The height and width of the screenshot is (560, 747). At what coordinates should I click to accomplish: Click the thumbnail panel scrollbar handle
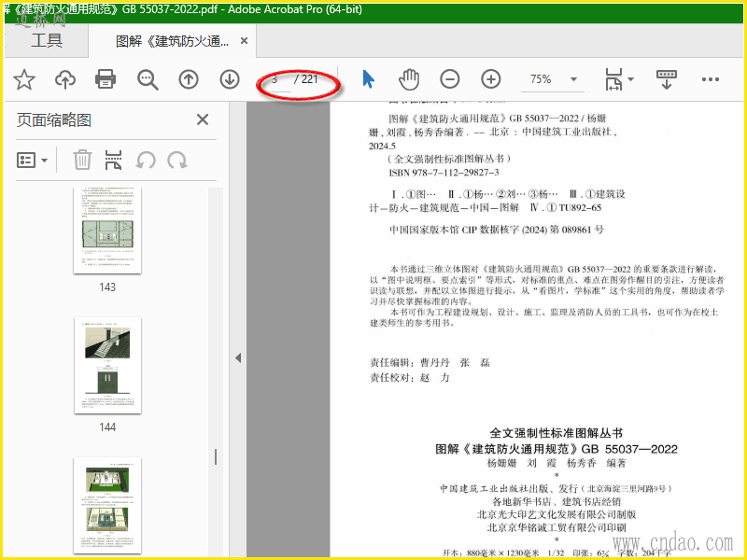tap(216, 456)
